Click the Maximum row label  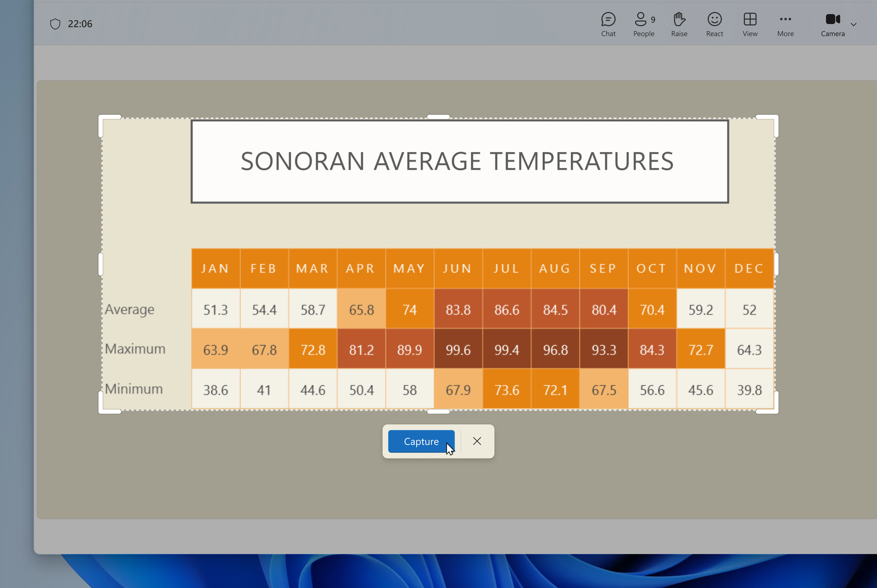[x=135, y=349]
